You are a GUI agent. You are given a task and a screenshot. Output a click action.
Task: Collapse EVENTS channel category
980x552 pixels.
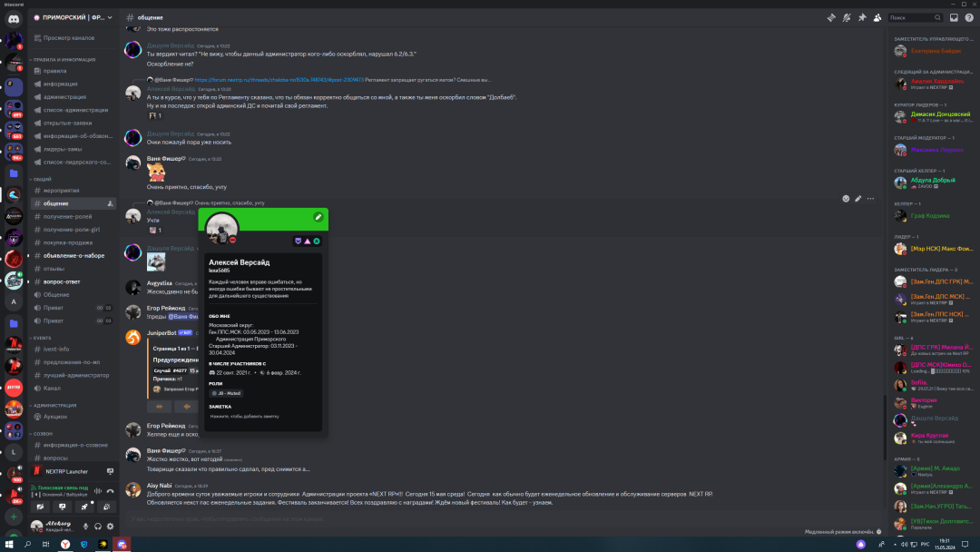[x=41, y=338]
